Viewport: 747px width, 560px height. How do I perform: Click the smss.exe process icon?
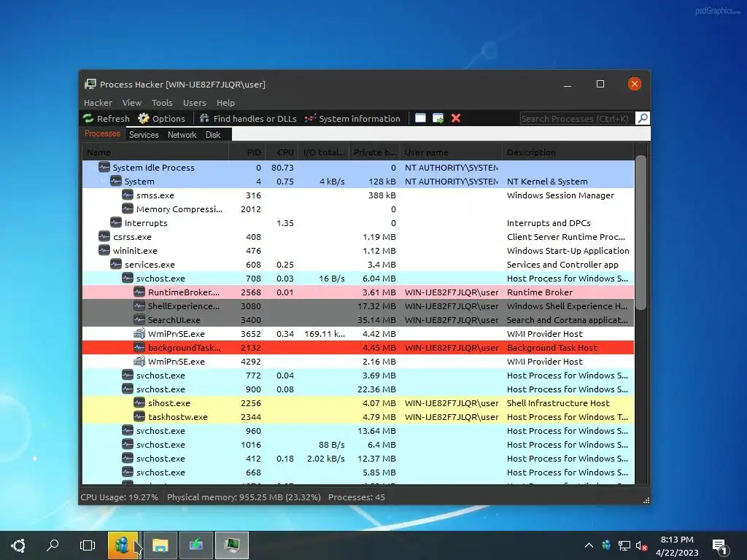click(x=128, y=195)
